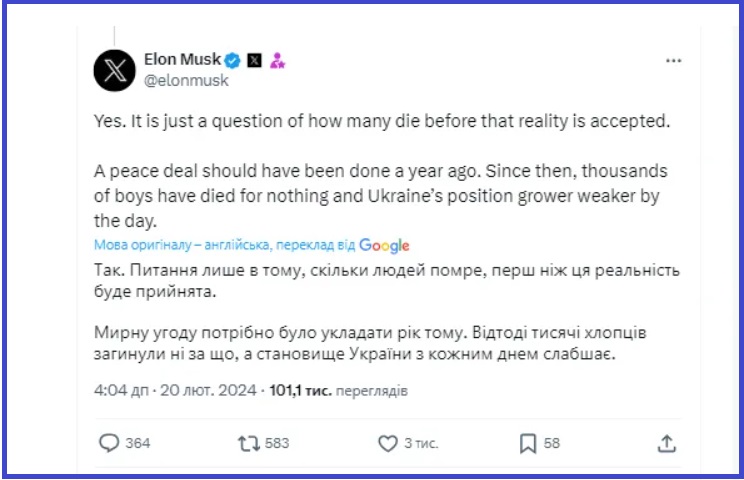The width and height of the screenshot is (744, 480).
Task: Like the tweet with the heart icon
Action: pos(388,441)
